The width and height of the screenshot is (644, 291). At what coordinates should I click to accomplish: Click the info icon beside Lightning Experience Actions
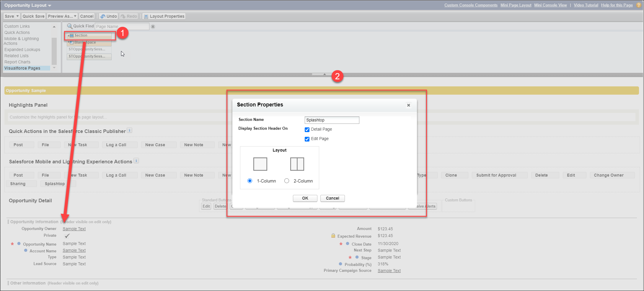tap(136, 161)
